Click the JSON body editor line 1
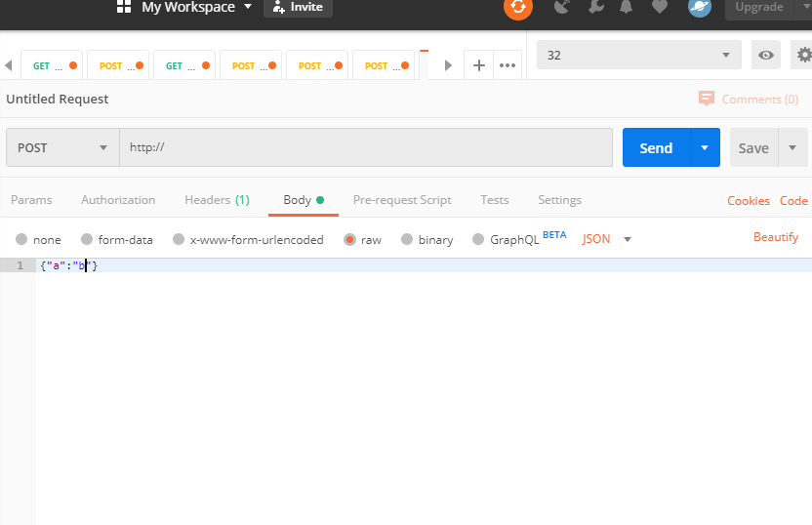 425,265
